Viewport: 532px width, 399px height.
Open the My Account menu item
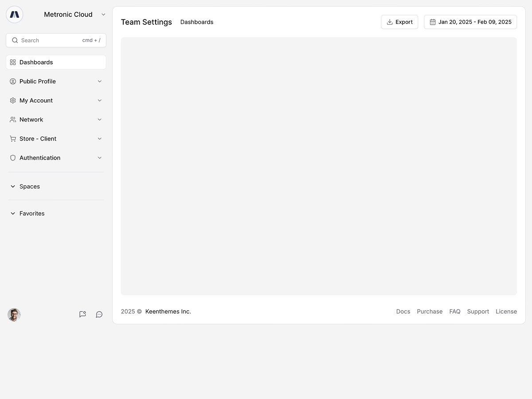pos(36,101)
